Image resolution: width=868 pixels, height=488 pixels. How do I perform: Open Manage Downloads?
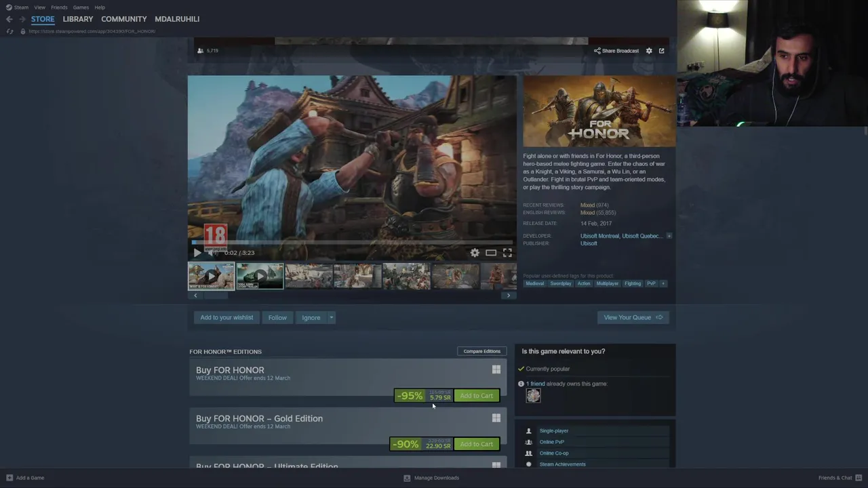coord(431,478)
